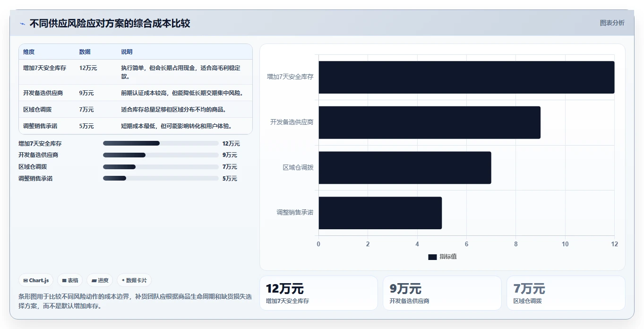Viewport: 644px width, 329px height.
Task: Click the 区域仓调拨 chart bar
Action: (x=405, y=167)
